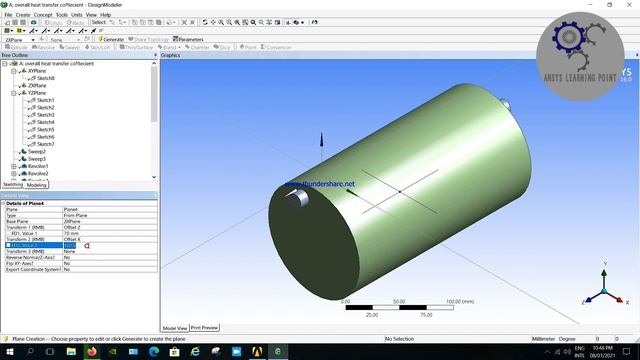Collapse the root project tree node
Image resolution: width=640 pixels, height=360 pixels.
[x=5, y=64]
